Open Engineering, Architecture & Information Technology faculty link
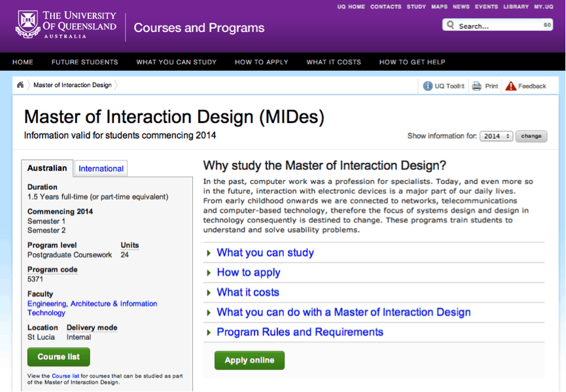Viewport: 566px width, 392px height. click(92, 308)
